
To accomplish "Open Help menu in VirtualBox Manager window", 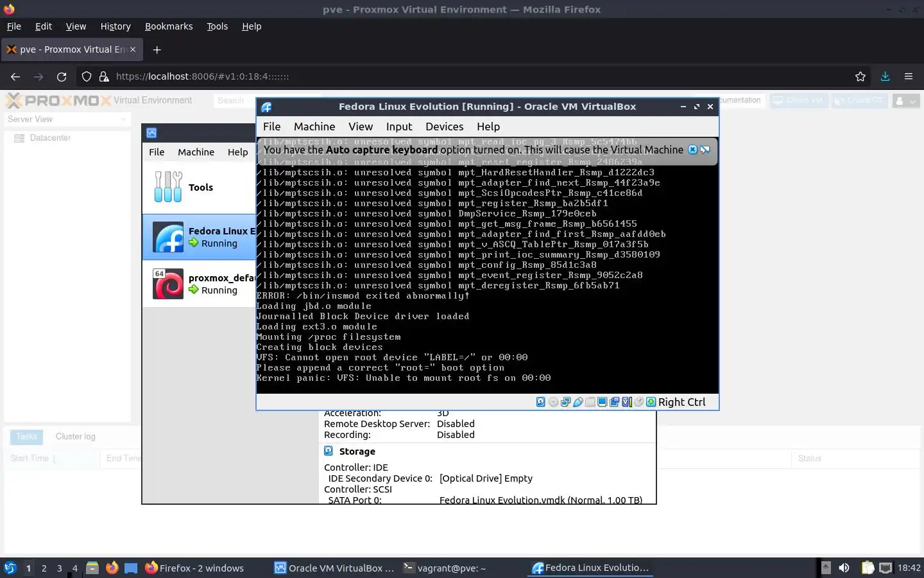I will [x=237, y=152].
